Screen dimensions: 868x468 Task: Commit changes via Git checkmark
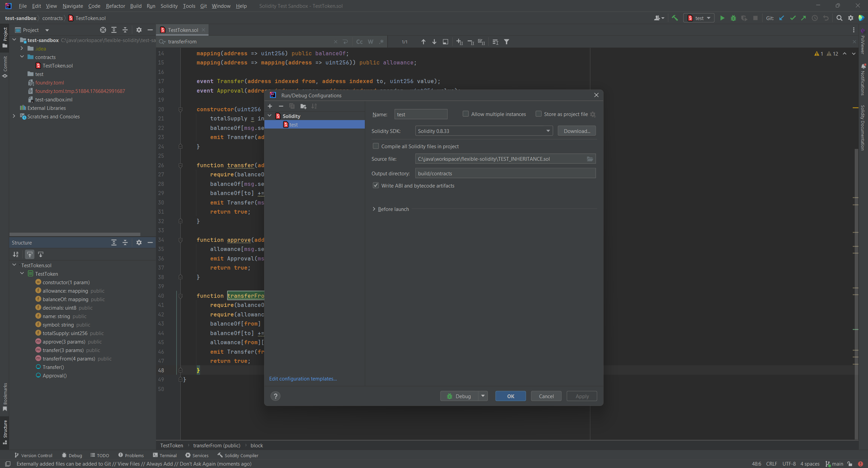(x=793, y=18)
